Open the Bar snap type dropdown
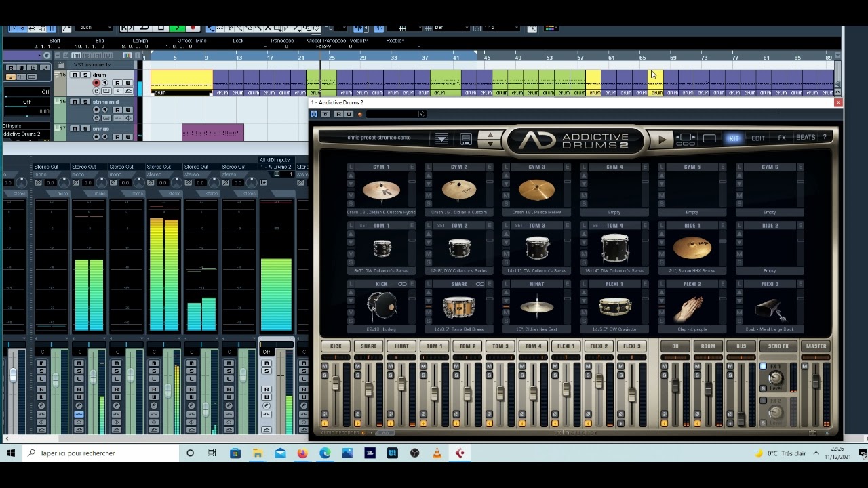Screen dimensions: 868x488 (x=450, y=28)
